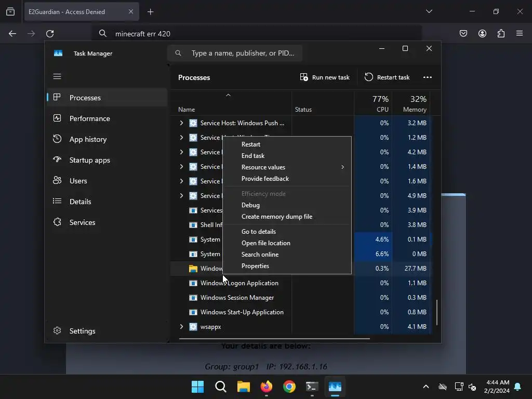Expand the Service Host row using 1.4 MB
The width and height of the screenshot is (532, 399).
pos(181,167)
